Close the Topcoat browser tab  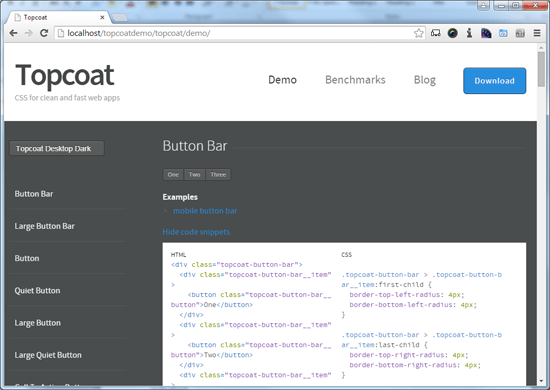[x=102, y=17]
